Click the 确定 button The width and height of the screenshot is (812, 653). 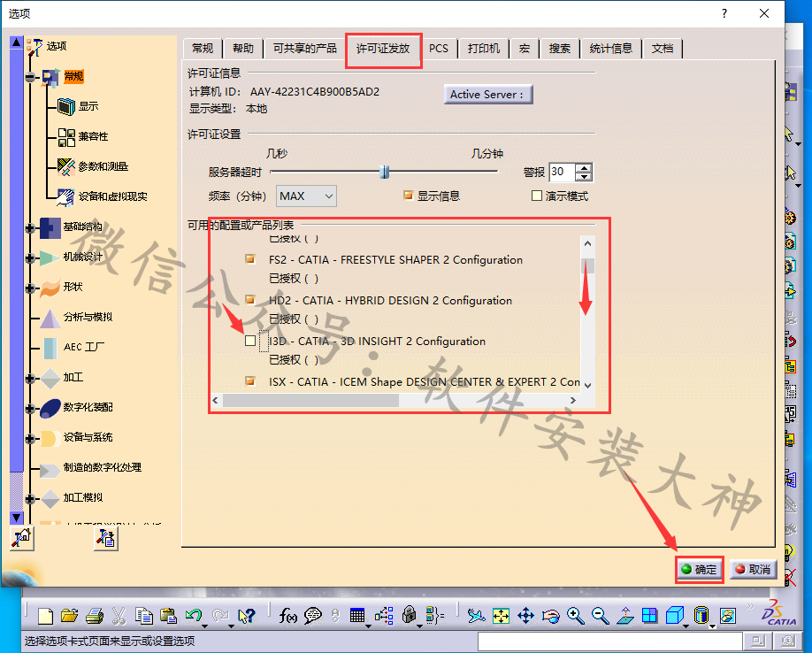click(699, 570)
